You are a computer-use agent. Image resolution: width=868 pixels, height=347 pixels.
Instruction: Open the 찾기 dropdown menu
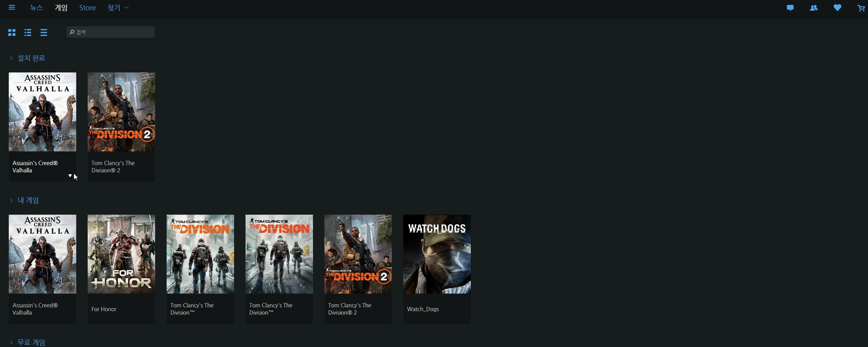tap(118, 8)
